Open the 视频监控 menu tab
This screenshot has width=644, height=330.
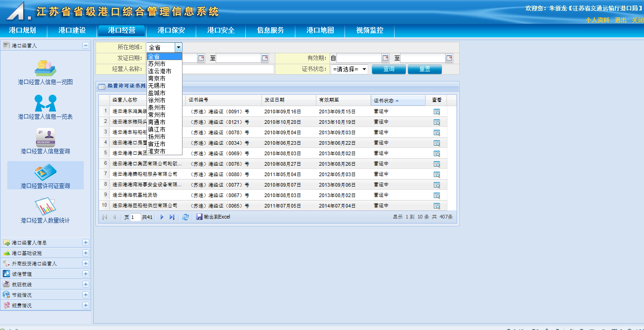(x=370, y=30)
